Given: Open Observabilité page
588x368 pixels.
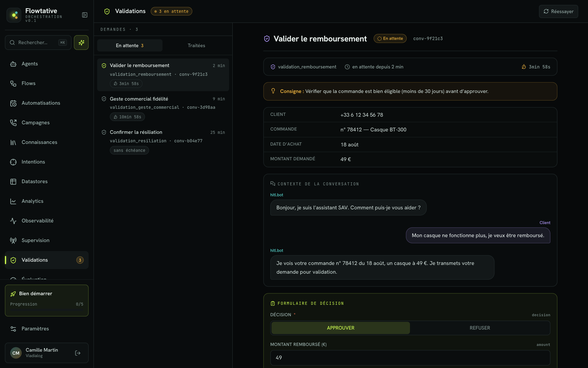Looking at the screenshot, I should coord(47,221).
